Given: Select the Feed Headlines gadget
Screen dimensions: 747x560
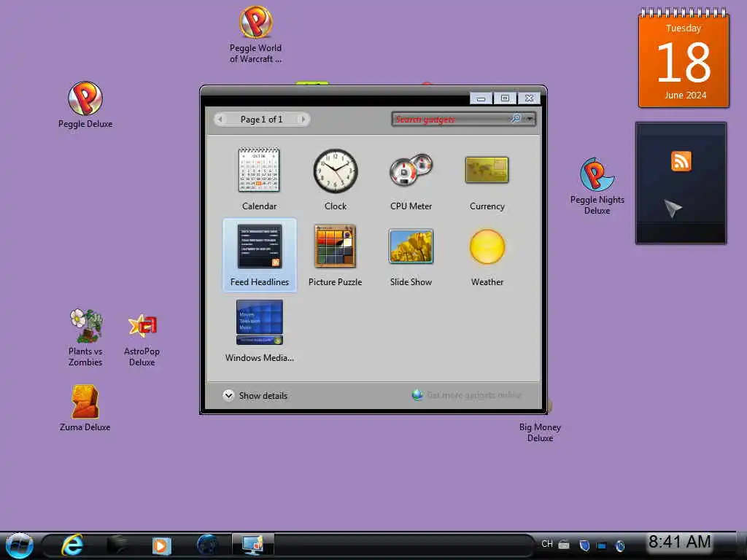Looking at the screenshot, I should [x=260, y=255].
